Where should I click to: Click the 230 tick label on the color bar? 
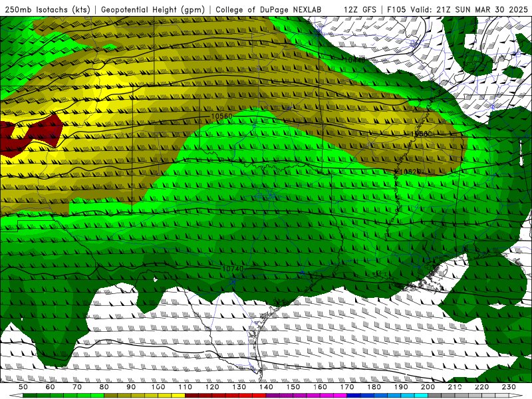(509, 387)
